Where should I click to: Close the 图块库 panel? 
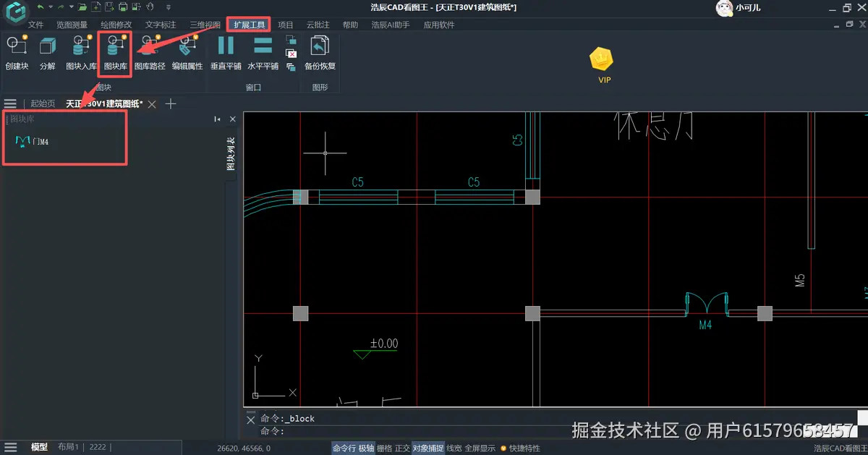(x=232, y=119)
